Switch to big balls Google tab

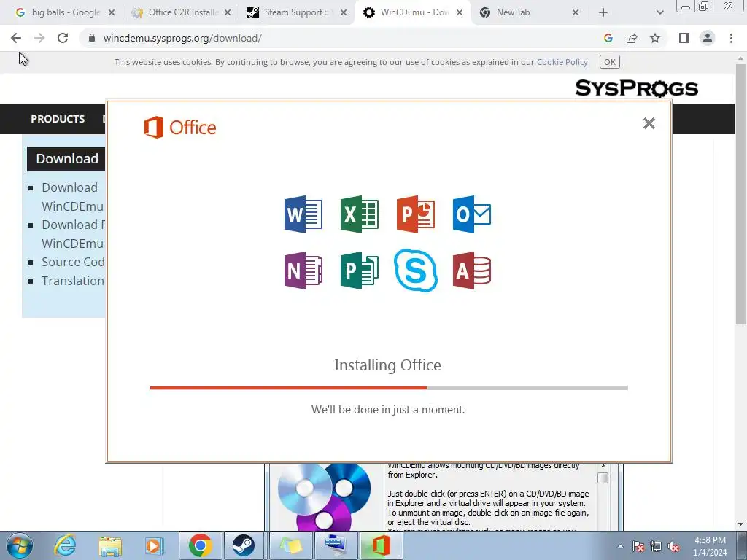66,12
